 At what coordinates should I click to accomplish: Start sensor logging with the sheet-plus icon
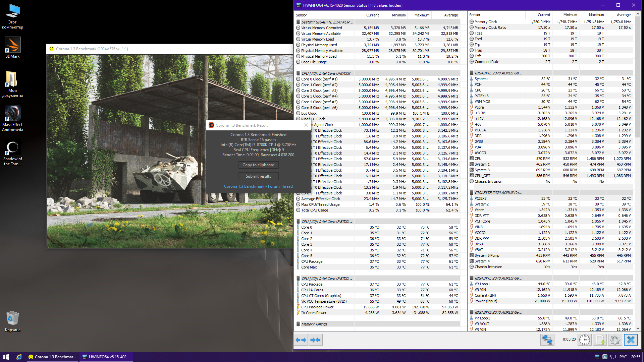[x=600, y=340]
